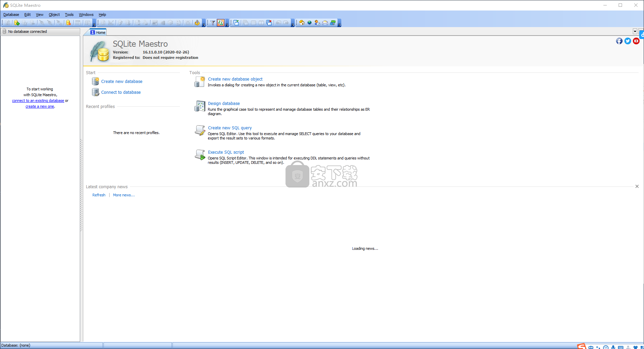Click the 'No database connected' panel header
The height and width of the screenshot is (349, 644).
[x=40, y=31]
